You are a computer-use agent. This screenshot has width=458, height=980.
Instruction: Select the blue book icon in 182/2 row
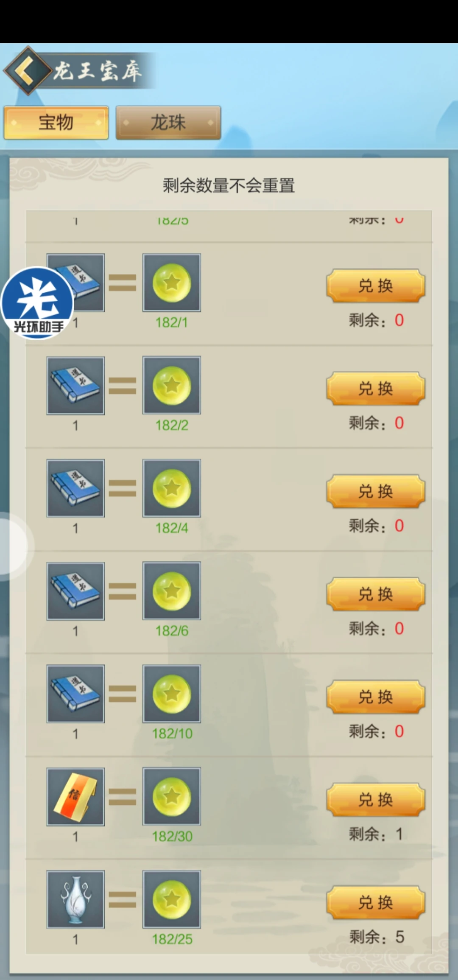[x=75, y=385]
